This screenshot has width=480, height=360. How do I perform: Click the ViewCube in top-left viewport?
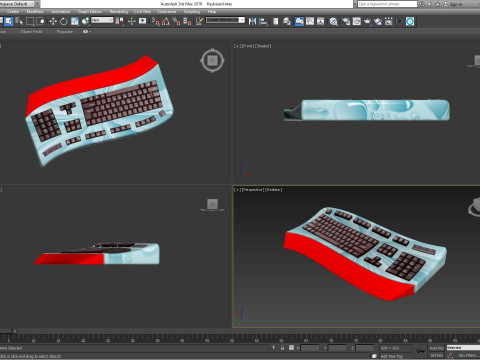[x=212, y=61]
